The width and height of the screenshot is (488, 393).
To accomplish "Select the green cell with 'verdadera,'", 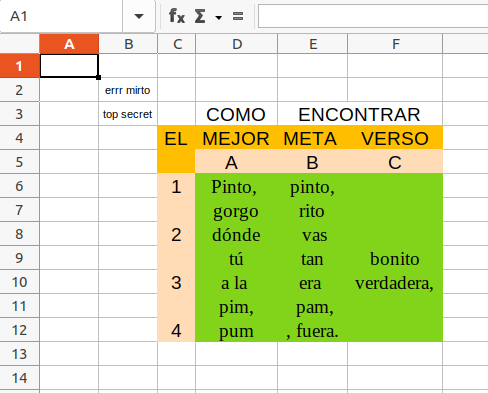I will click(395, 283).
